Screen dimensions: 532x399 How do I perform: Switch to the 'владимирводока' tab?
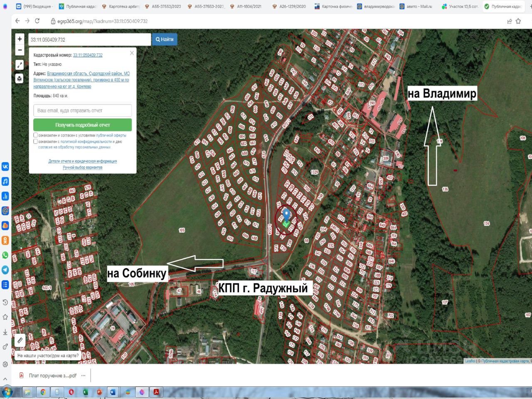click(375, 6)
